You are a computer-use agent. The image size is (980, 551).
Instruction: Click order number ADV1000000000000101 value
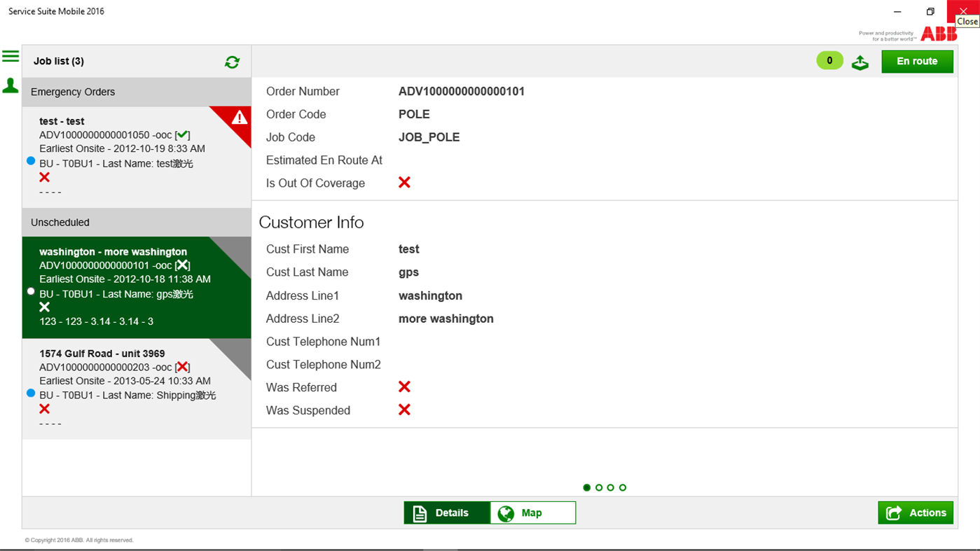(462, 91)
